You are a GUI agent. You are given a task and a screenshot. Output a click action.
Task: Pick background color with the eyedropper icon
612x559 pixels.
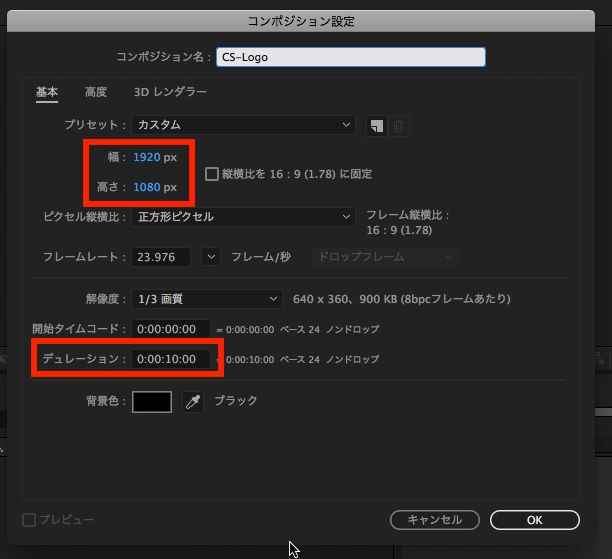pyautogui.click(x=193, y=402)
